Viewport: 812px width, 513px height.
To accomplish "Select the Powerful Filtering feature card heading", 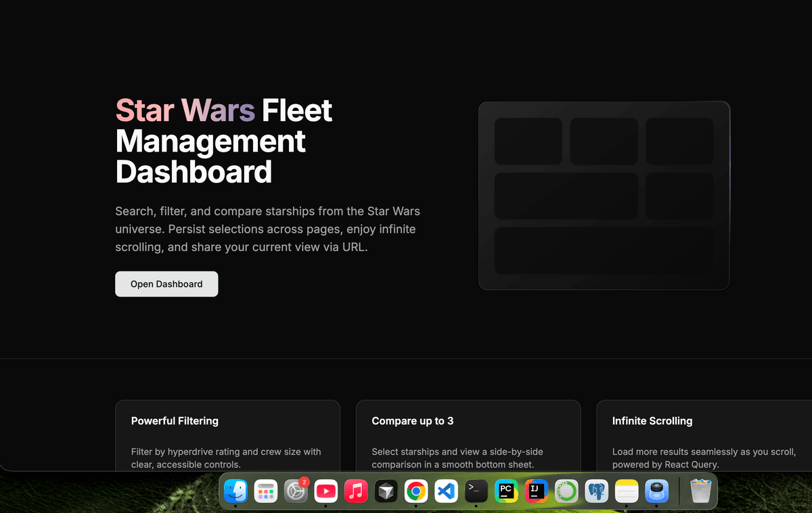I will point(175,421).
